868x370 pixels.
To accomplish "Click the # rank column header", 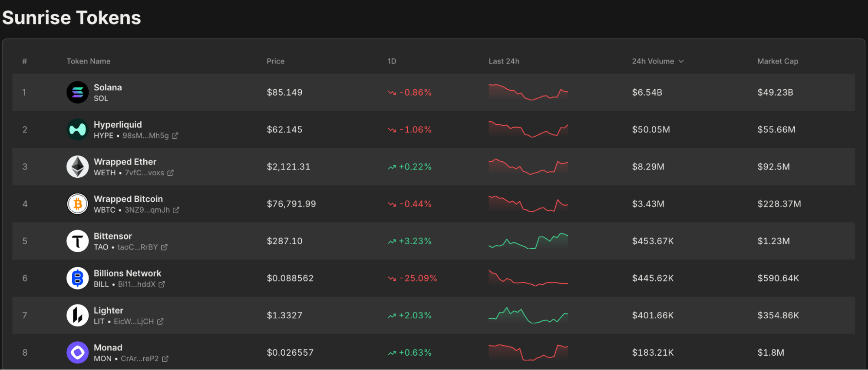I will [25, 61].
